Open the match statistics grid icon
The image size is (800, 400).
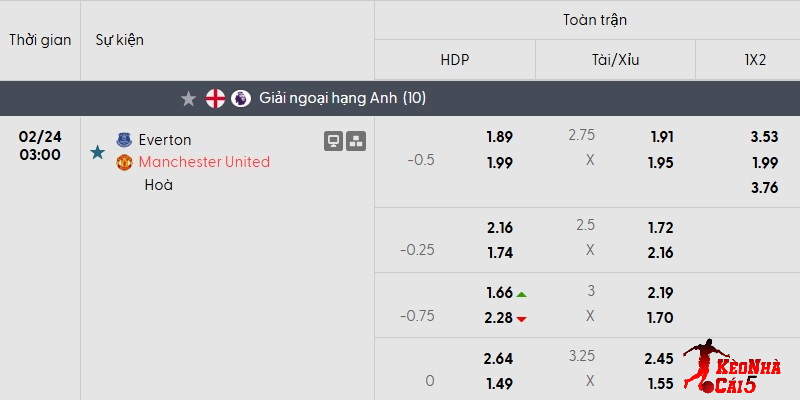point(356,141)
